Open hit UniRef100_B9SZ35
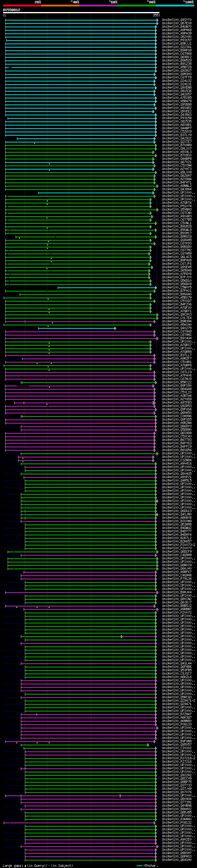197x868 pixels. [176, 64]
